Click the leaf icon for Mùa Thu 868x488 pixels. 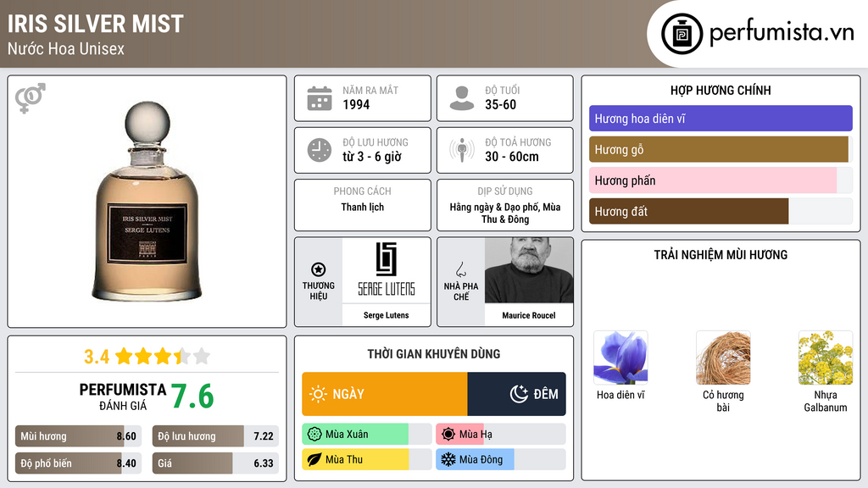pos(314,459)
